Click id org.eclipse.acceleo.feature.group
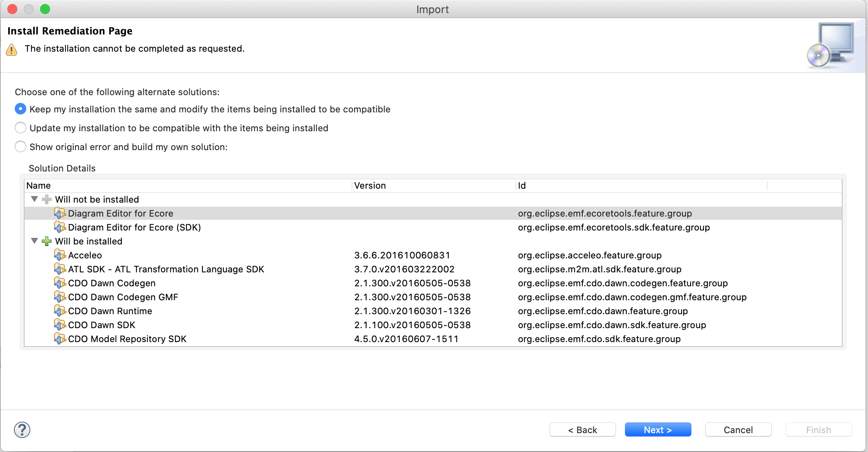 coord(590,255)
